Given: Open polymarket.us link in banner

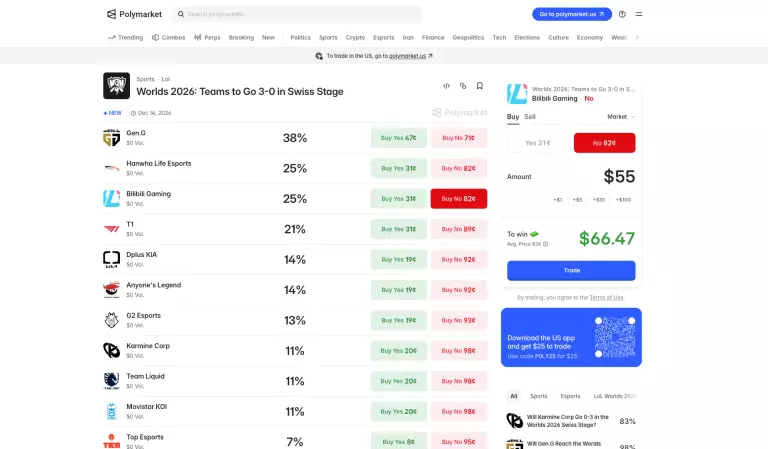Looking at the screenshot, I should [408, 56].
